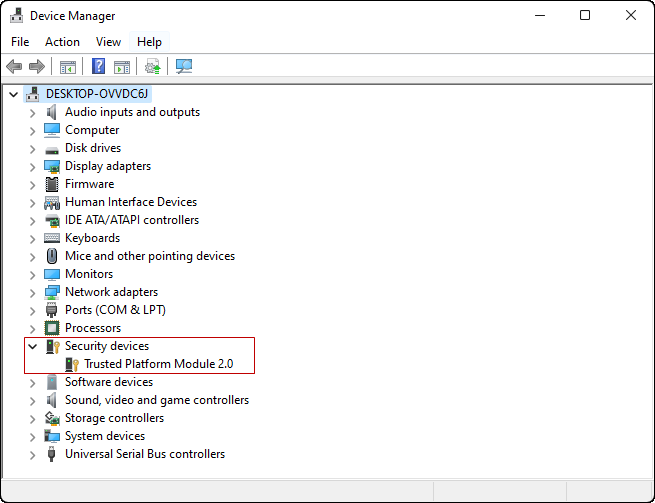The image size is (655, 503).
Task: Click the Storage controllers icon
Action: click(x=52, y=418)
